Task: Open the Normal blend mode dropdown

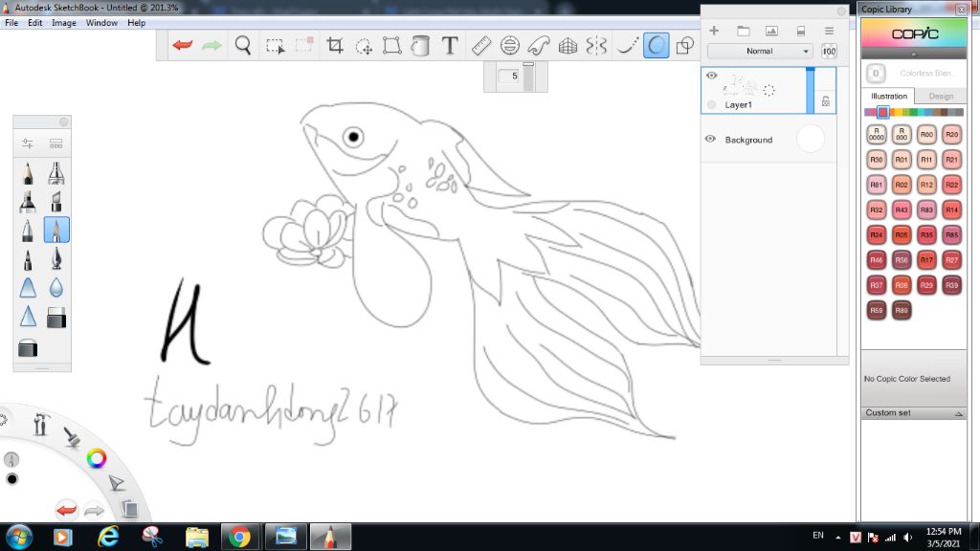Action: pos(760,52)
